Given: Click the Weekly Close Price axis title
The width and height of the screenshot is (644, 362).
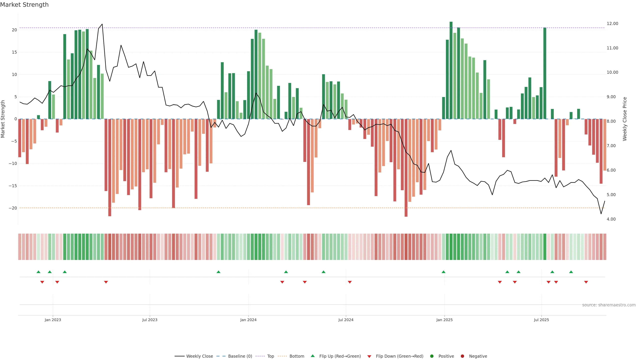Looking at the screenshot, I should 625,119.
